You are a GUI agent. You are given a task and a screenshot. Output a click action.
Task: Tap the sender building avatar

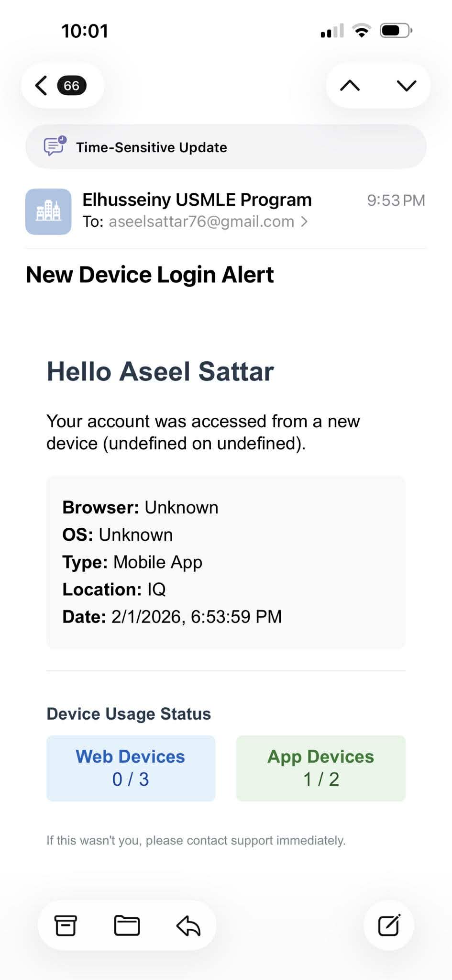coord(48,212)
